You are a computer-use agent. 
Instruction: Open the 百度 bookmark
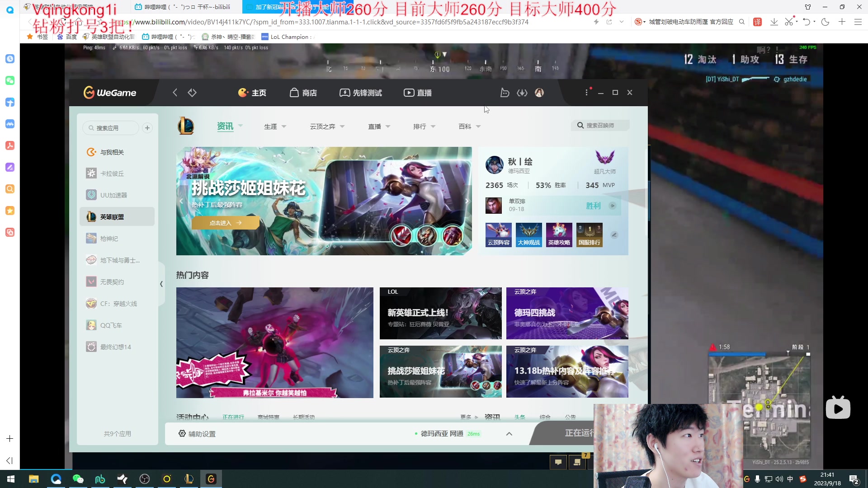tap(67, 37)
